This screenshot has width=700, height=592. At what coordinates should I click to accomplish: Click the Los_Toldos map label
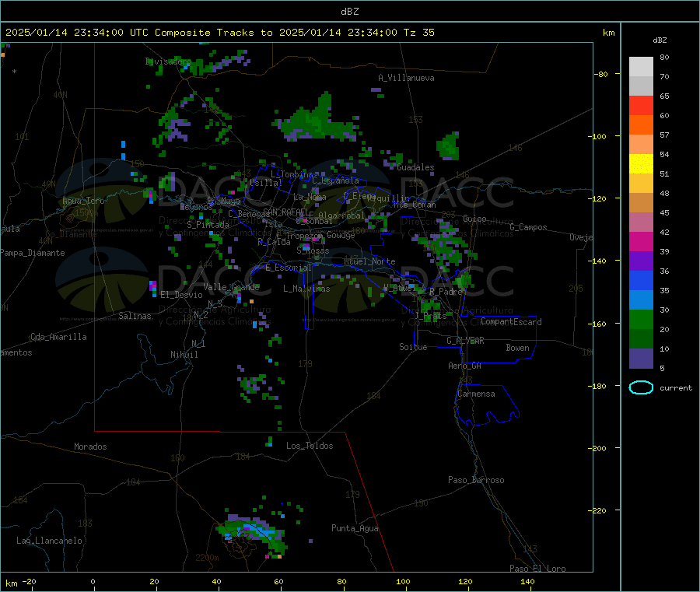click(310, 446)
